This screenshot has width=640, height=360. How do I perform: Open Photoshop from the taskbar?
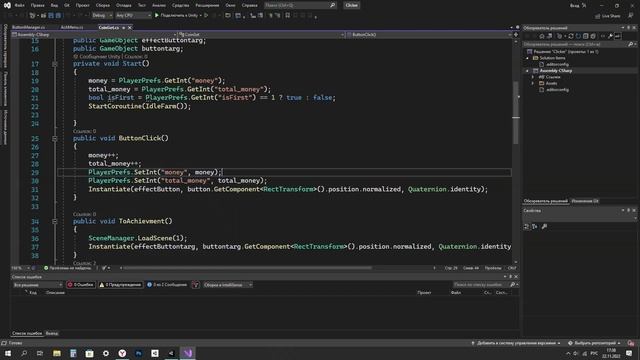138,353
